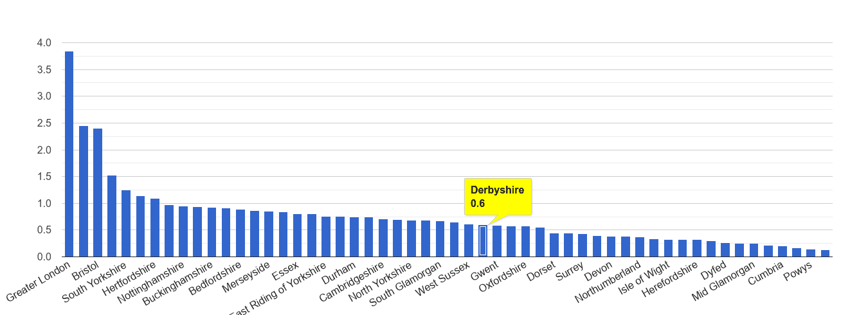Click the bar between Greater London and Bristol

coord(84,192)
